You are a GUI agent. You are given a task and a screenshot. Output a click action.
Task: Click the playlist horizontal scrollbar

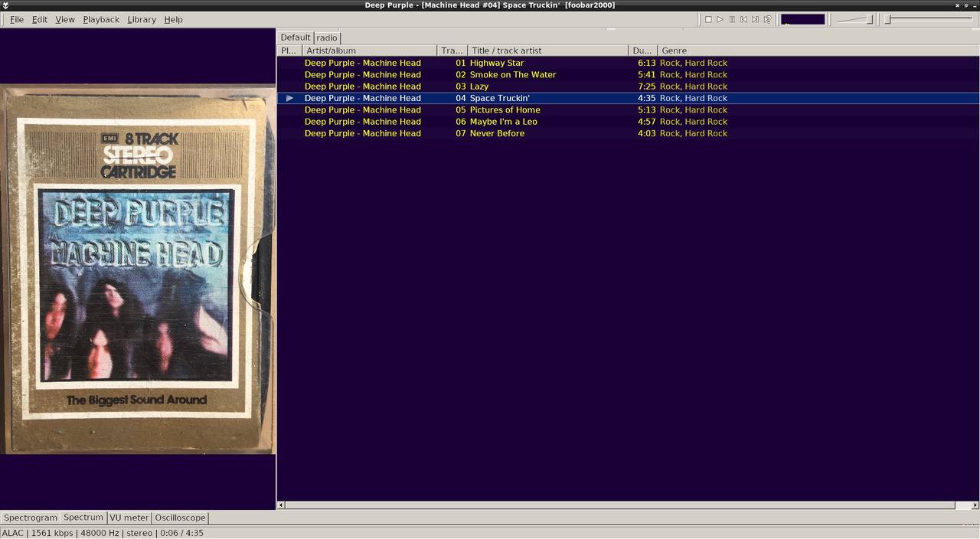(x=620, y=505)
